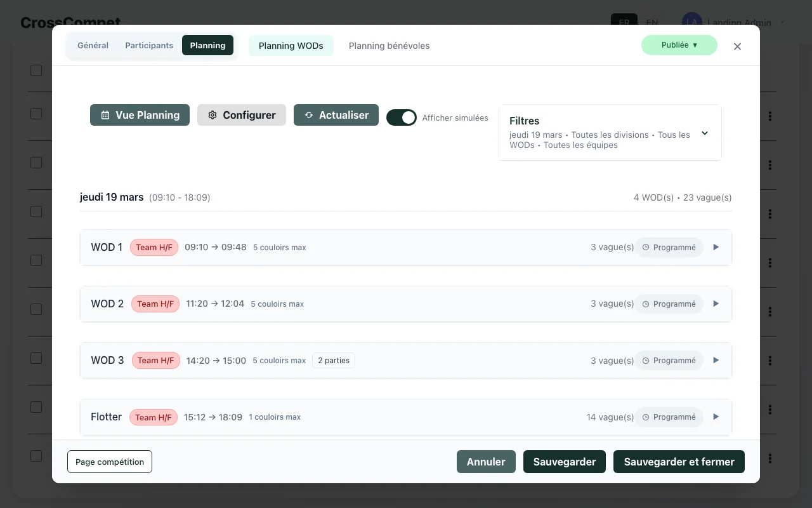Image resolution: width=812 pixels, height=508 pixels.
Task: Open the Publiée status dropdown
Action: 679,45
